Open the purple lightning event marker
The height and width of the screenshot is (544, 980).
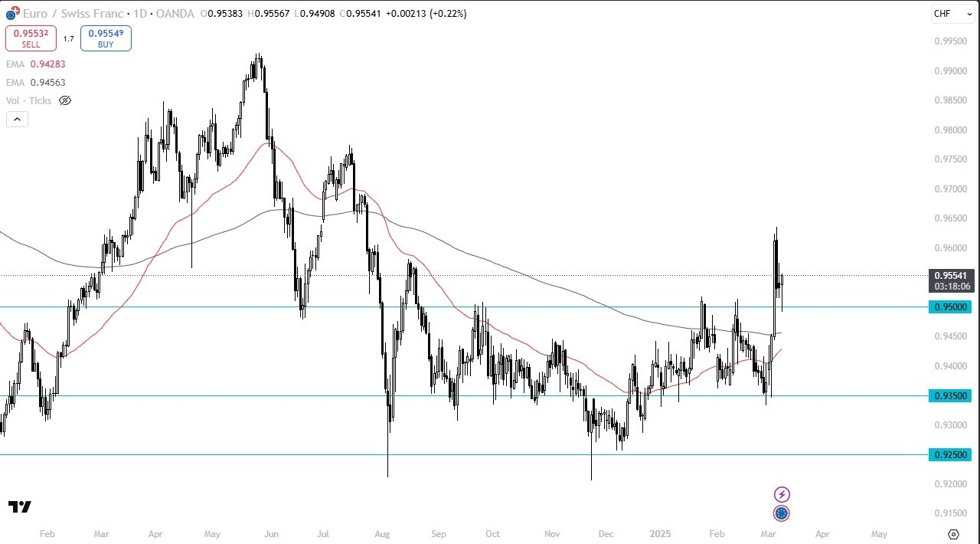click(x=782, y=494)
